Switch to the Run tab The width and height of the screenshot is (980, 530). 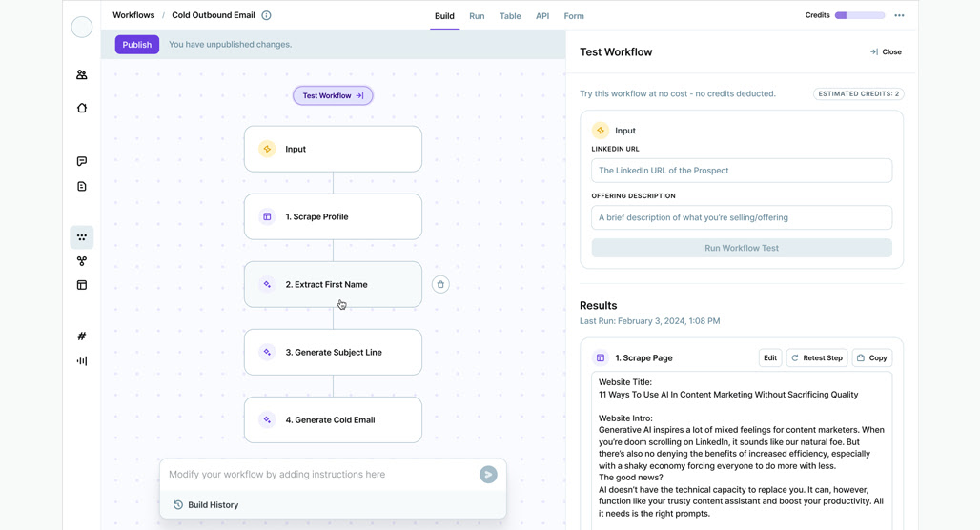(477, 16)
